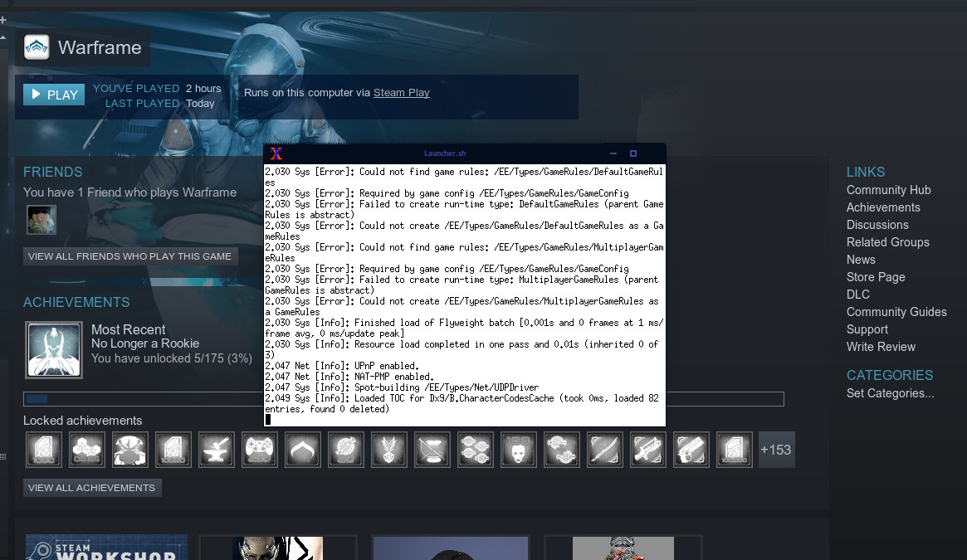Click the LINKS heading
Viewport: 967px width, 560px height.
pos(865,172)
